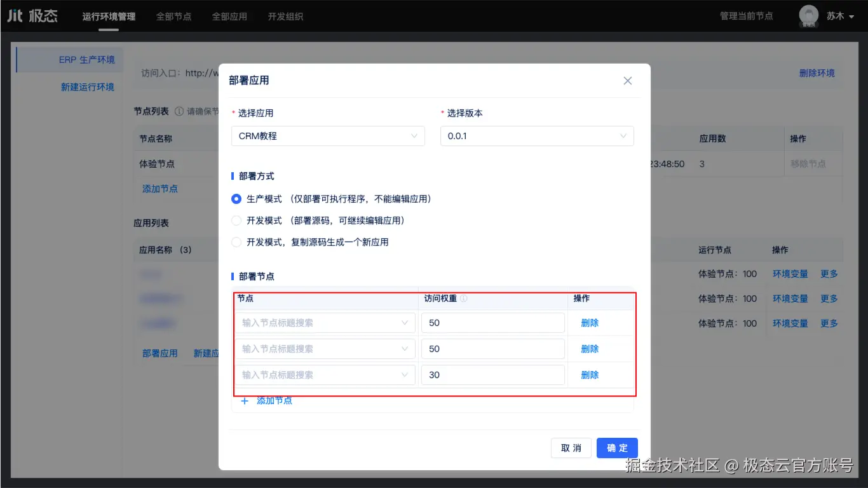868x488 pixels.
Task: Click the info icon next to 访问权重
Action: 463,299
